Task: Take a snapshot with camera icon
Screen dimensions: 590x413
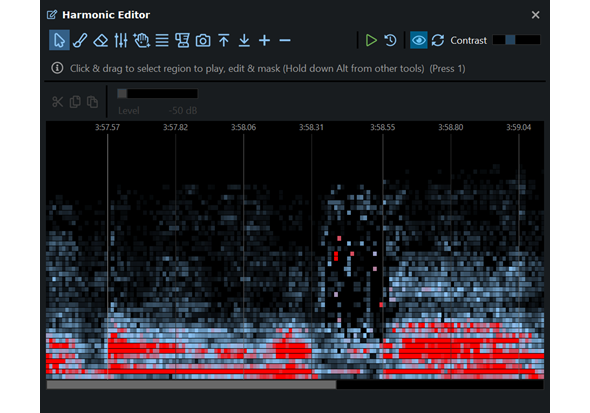Action: click(x=203, y=40)
